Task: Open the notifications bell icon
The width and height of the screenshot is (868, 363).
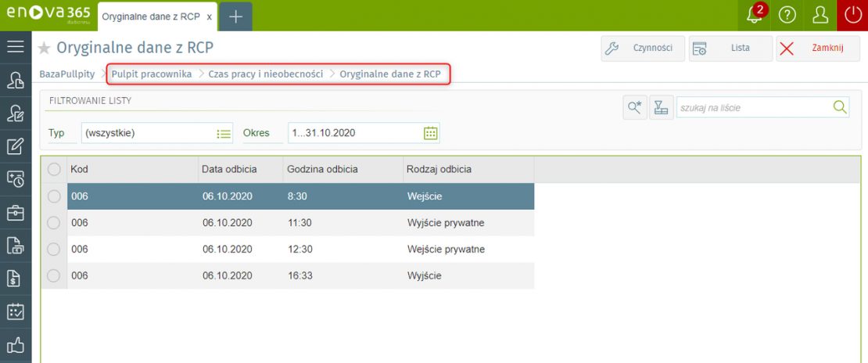Action: point(755,16)
